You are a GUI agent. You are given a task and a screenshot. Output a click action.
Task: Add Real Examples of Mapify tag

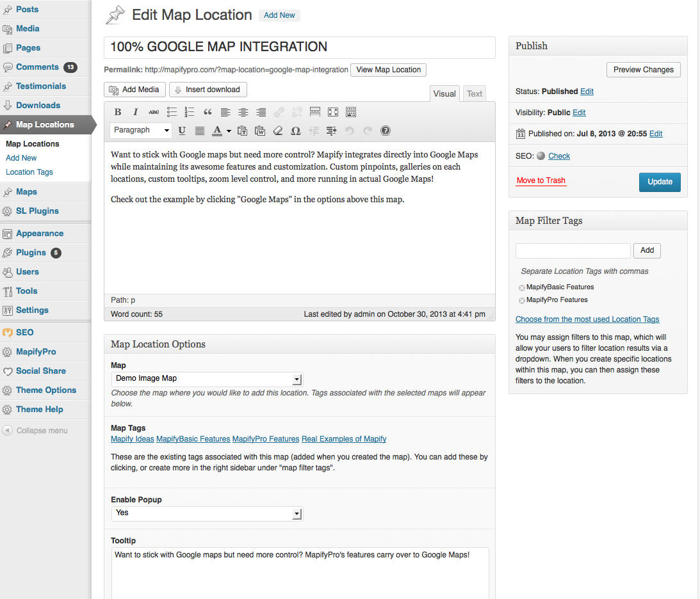pos(344,439)
